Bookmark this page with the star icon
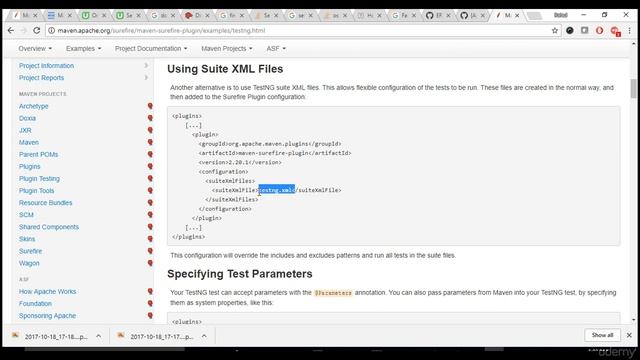Image resolution: width=640 pixels, height=360 pixels. click(555, 30)
